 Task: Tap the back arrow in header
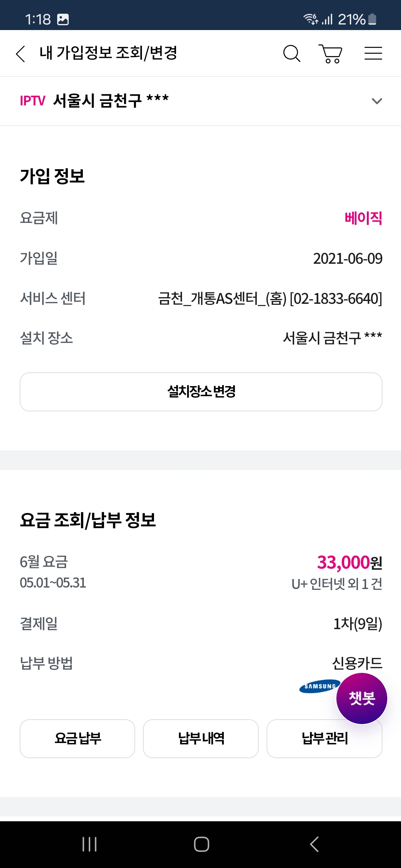[21, 54]
